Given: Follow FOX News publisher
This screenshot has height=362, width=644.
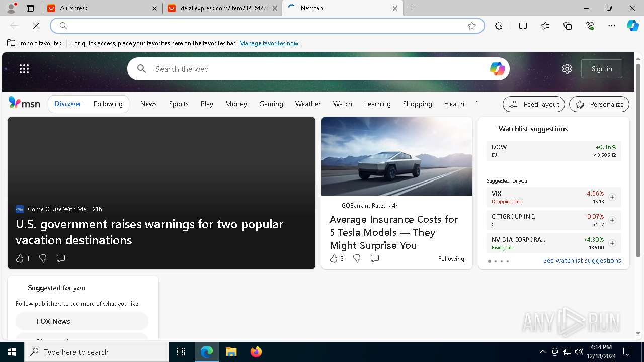Looking at the screenshot, I should (82, 321).
